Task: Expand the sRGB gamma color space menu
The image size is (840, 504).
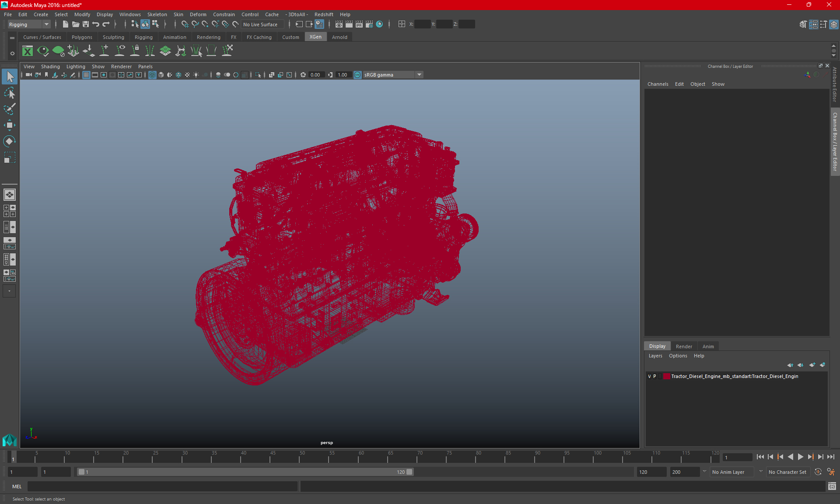Action: [x=420, y=74]
